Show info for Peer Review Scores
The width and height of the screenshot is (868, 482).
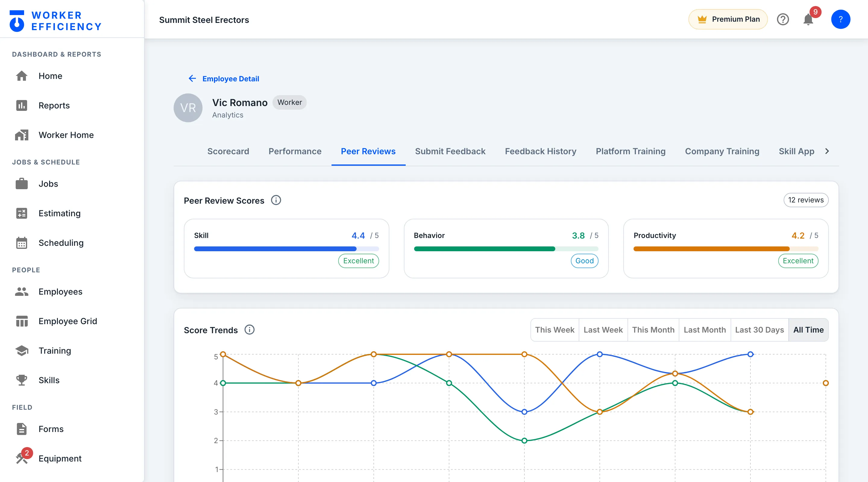click(276, 200)
